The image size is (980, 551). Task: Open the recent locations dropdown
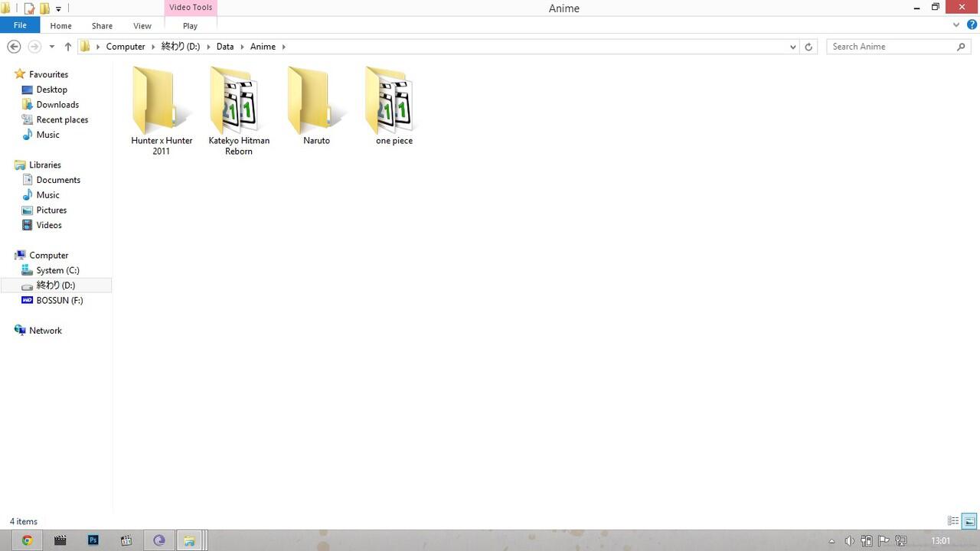coord(51,47)
